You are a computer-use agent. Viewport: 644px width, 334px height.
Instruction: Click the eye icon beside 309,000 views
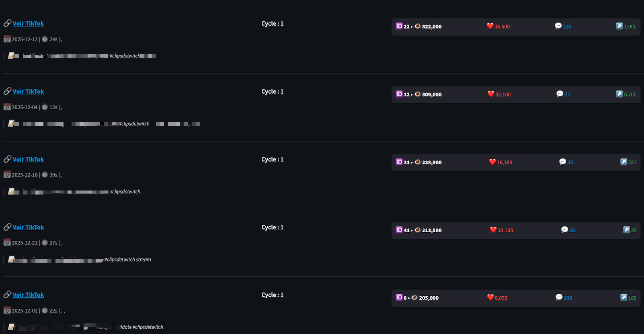(418, 94)
